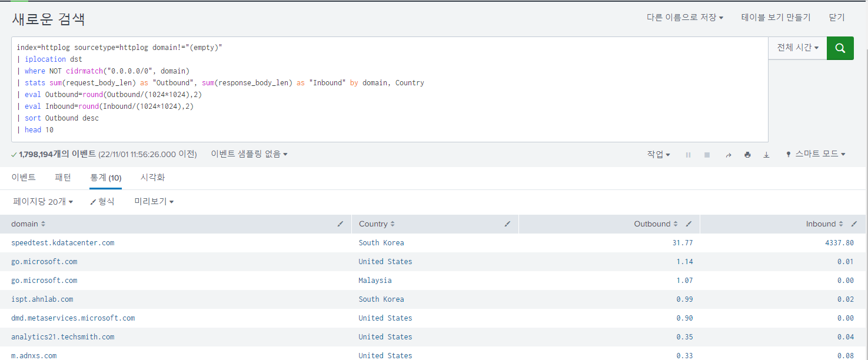The height and width of the screenshot is (360, 868).
Task: Format the Inbound column with pencil icon
Action: (x=854, y=224)
